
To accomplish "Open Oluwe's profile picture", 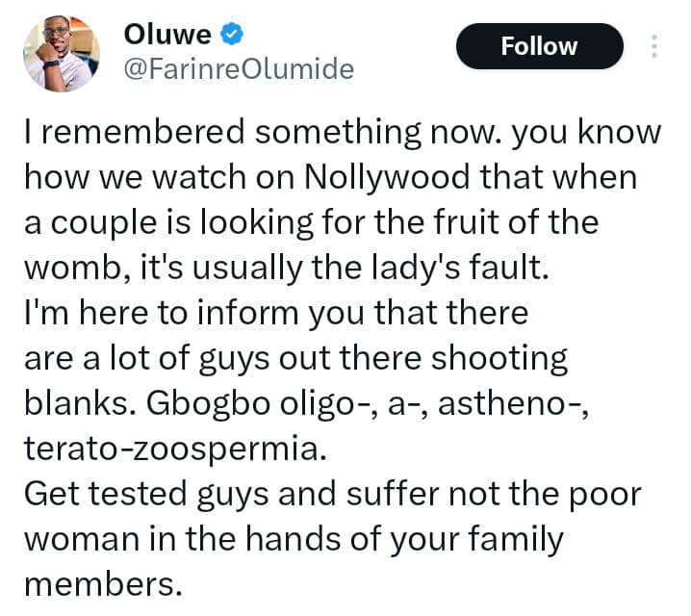I will (62, 53).
